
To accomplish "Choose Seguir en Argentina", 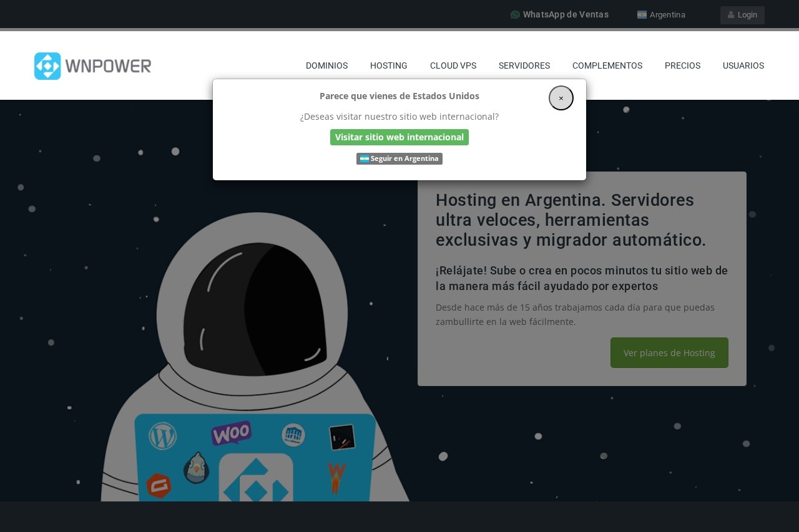I will coord(399,158).
